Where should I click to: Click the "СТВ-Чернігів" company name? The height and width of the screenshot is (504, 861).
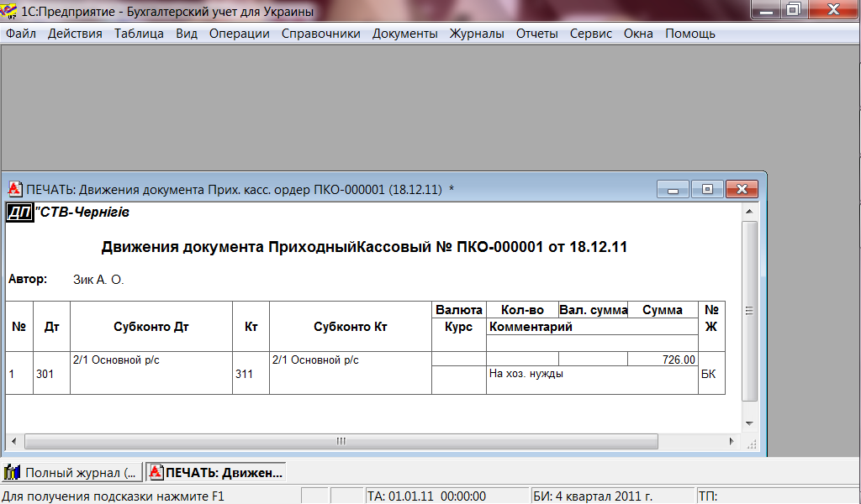point(82,213)
